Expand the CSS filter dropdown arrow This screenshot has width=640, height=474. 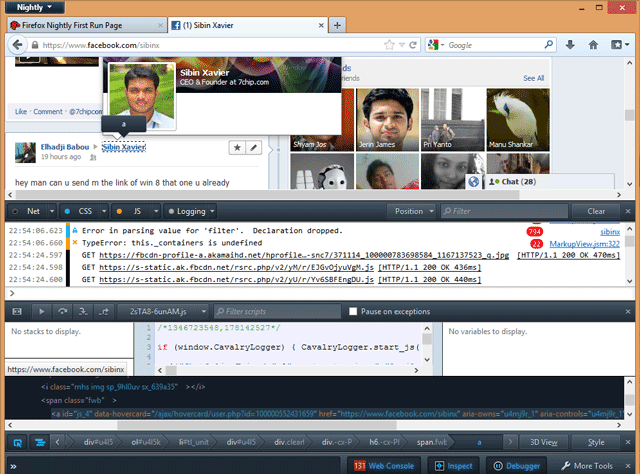coord(104,211)
